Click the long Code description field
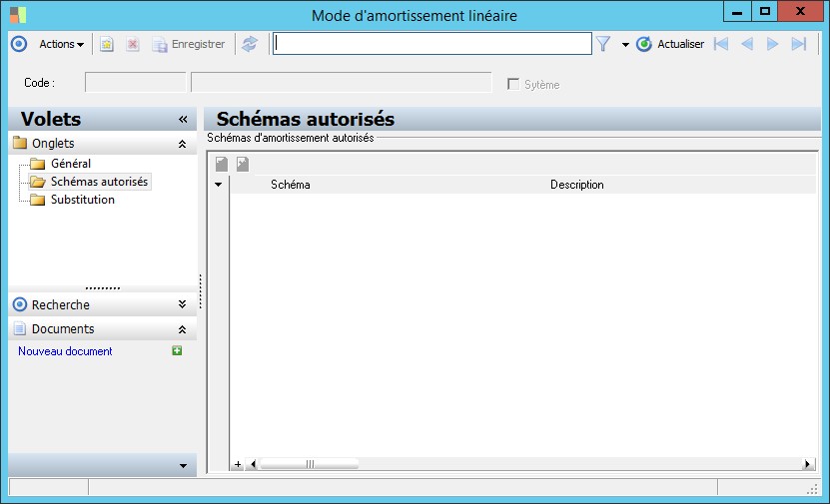 click(342, 83)
